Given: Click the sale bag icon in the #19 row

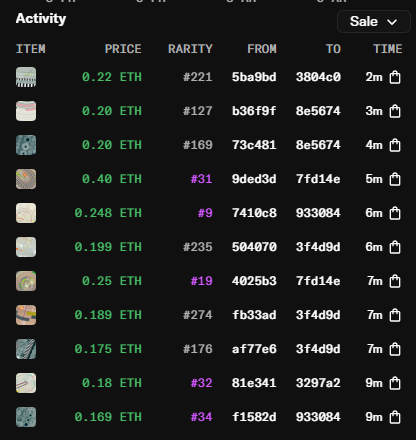Looking at the screenshot, I should coord(395,281).
